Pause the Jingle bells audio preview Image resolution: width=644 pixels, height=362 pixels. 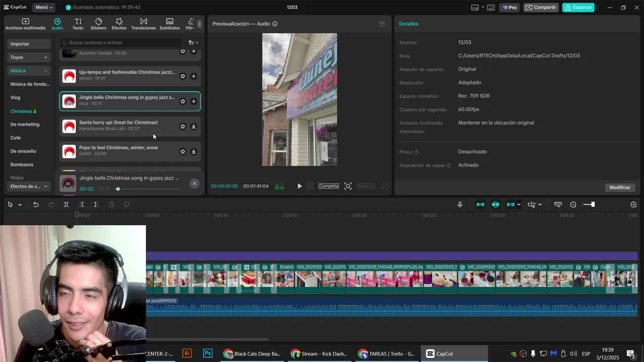point(68,184)
